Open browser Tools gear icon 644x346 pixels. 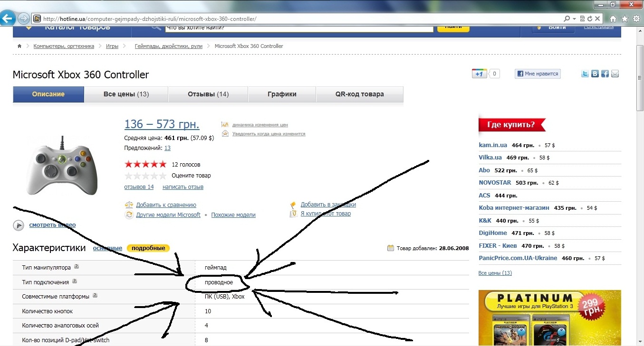636,19
